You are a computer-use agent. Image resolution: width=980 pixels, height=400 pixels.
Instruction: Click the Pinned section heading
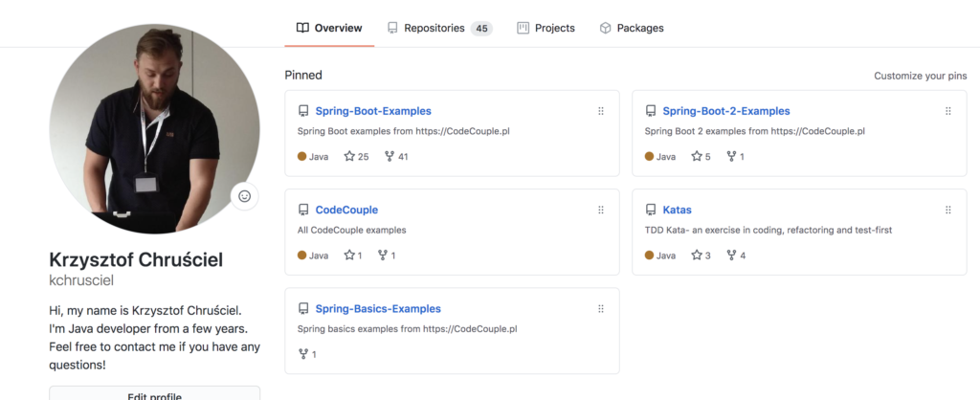click(x=303, y=75)
